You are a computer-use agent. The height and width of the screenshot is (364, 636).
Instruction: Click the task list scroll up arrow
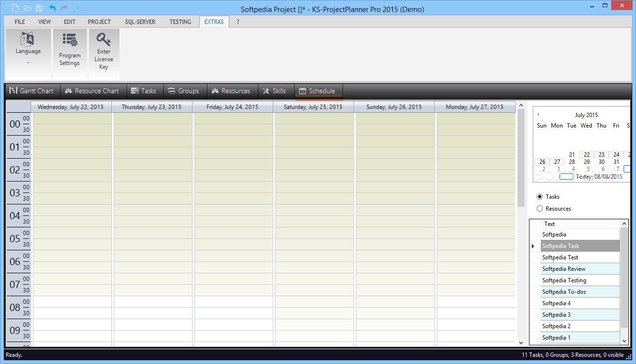click(624, 224)
